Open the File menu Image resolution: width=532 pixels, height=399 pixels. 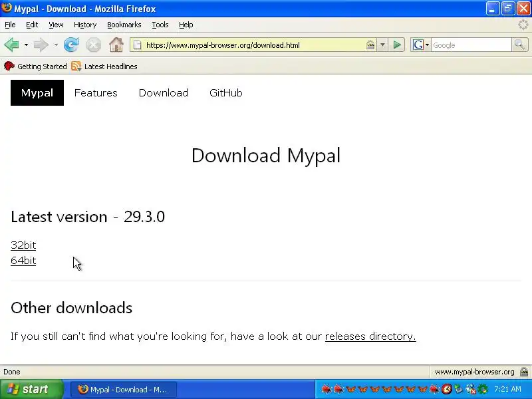coord(10,25)
